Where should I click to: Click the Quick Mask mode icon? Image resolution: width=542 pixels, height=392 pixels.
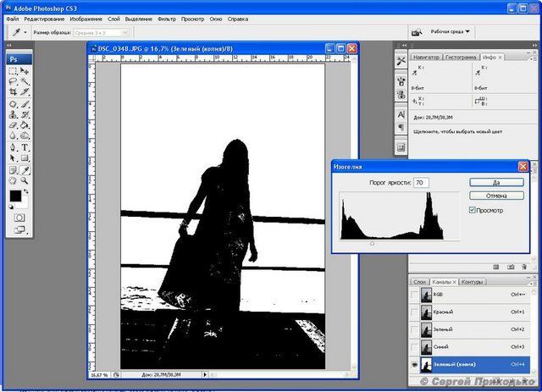(19, 218)
